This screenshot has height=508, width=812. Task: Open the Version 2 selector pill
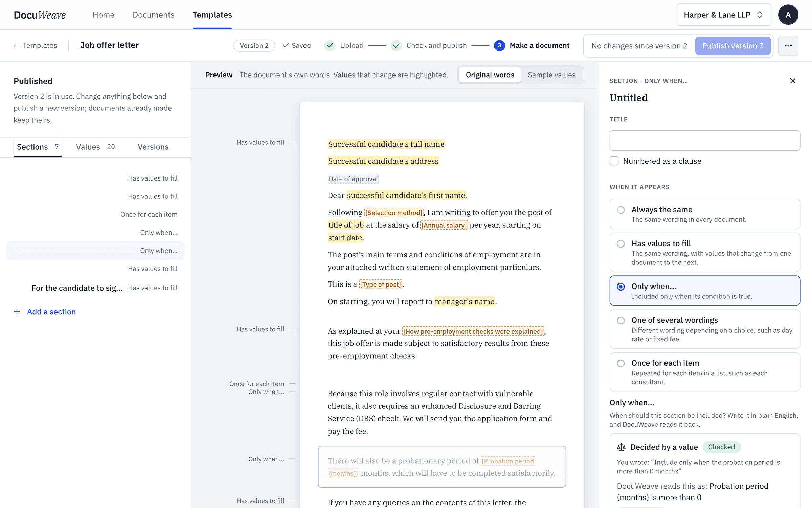[x=254, y=46]
